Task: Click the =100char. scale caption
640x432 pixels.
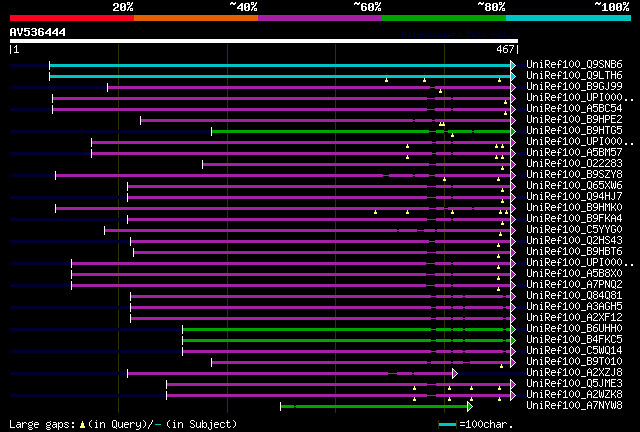Action: (x=486, y=425)
